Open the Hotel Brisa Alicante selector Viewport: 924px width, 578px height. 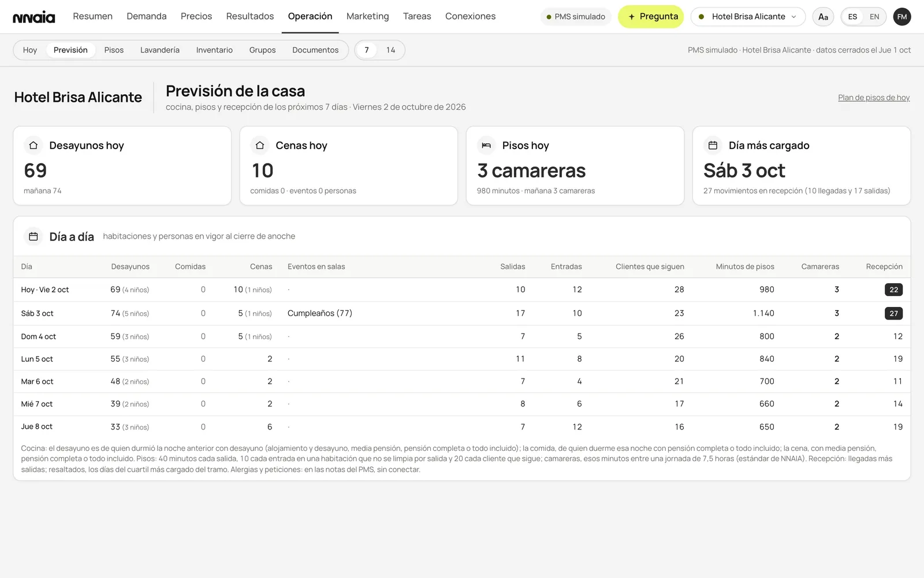coord(748,17)
